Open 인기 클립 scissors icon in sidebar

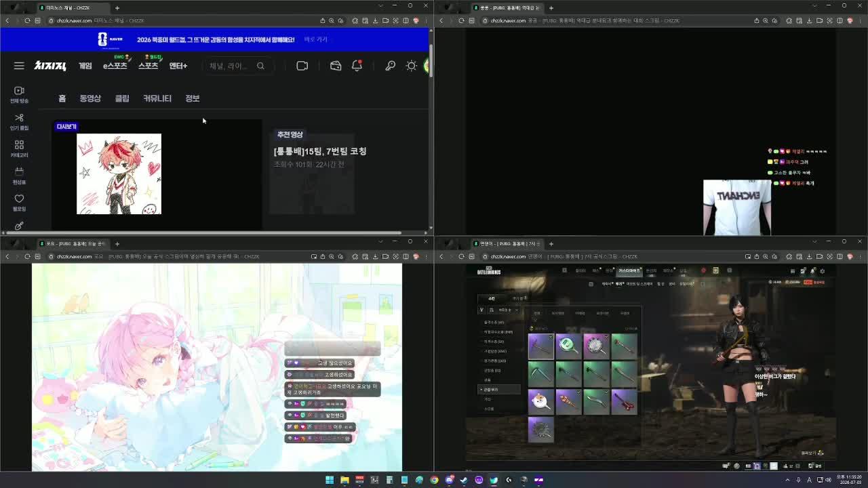(x=19, y=122)
